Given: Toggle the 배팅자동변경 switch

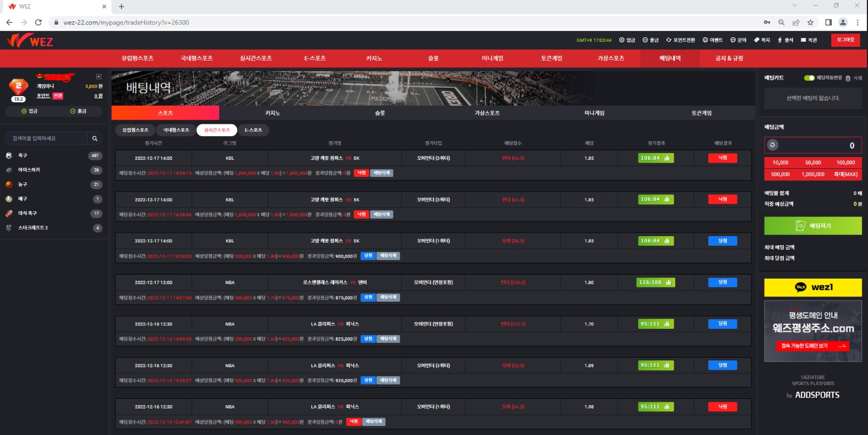Looking at the screenshot, I should tap(809, 78).
